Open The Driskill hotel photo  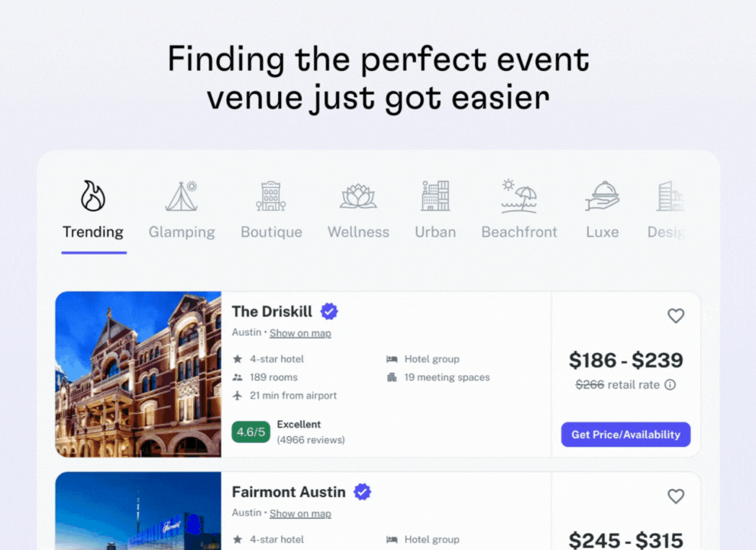[138, 374]
